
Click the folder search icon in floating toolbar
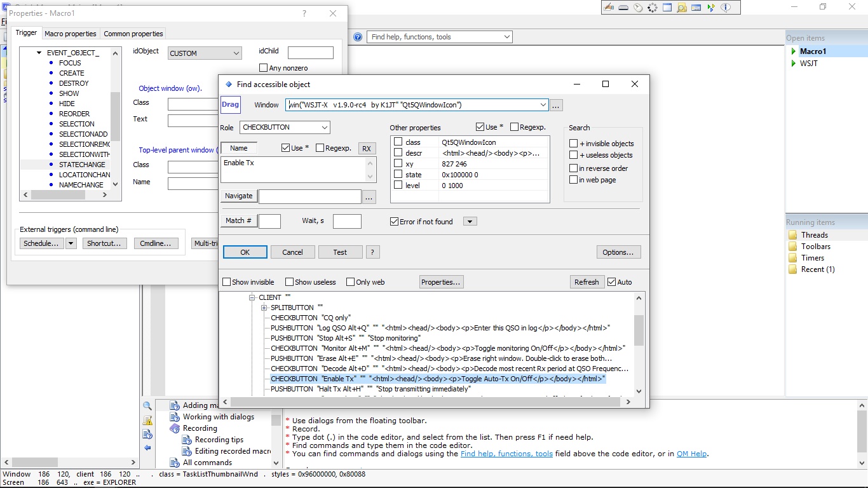click(682, 8)
